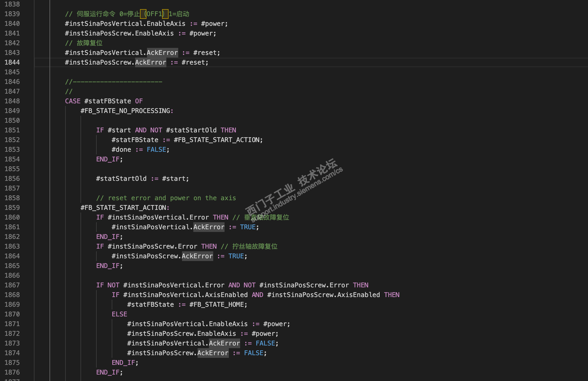The height and width of the screenshot is (381, 588).
Task: Click #power on line 1840
Action: point(213,23)
